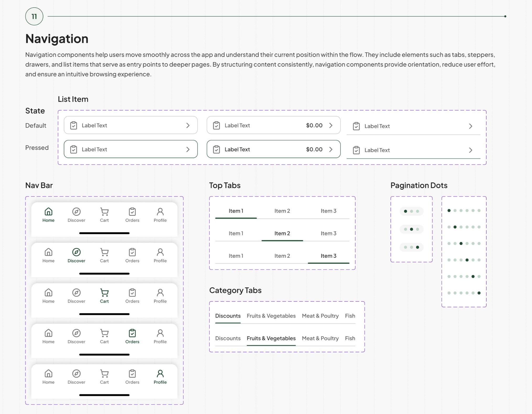Click the active green Profile icon
Image resolution: width=532 pixels, height=414 pixels.
(160, 373)
